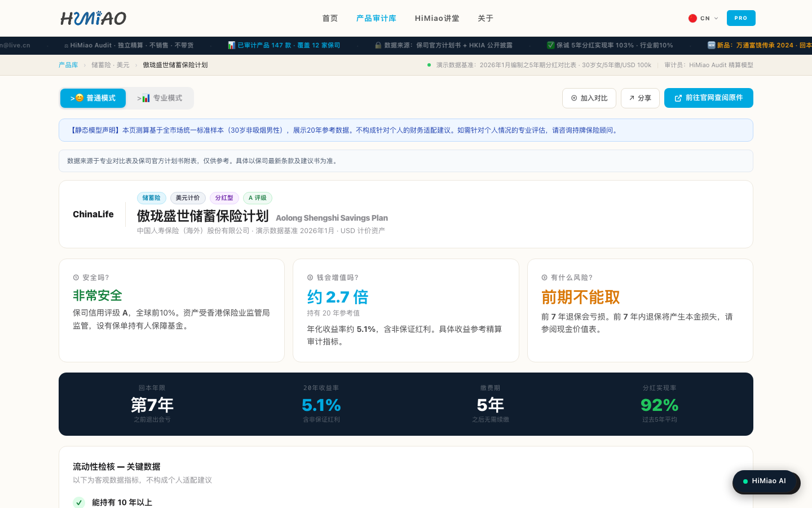Click the HiMiao logo
This screenshot has width=812, height=508.
point(94,18)
